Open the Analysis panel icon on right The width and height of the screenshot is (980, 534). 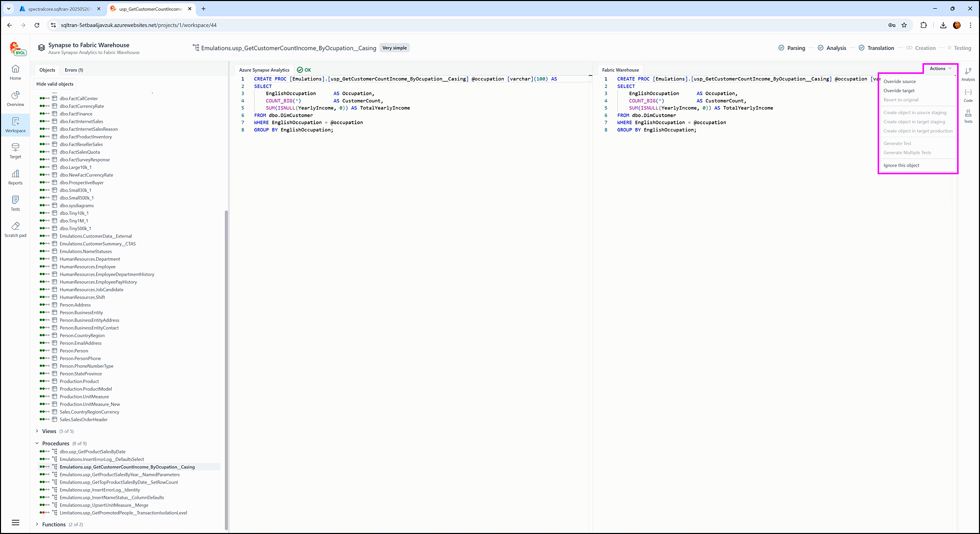pyautogui.click(x=968, y=74)
